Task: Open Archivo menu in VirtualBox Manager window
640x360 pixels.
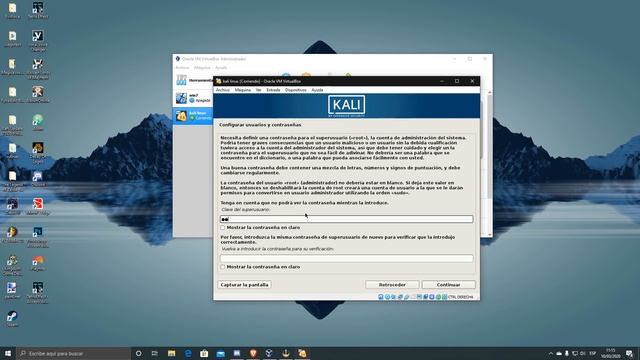Action: (x=182, y=68)
